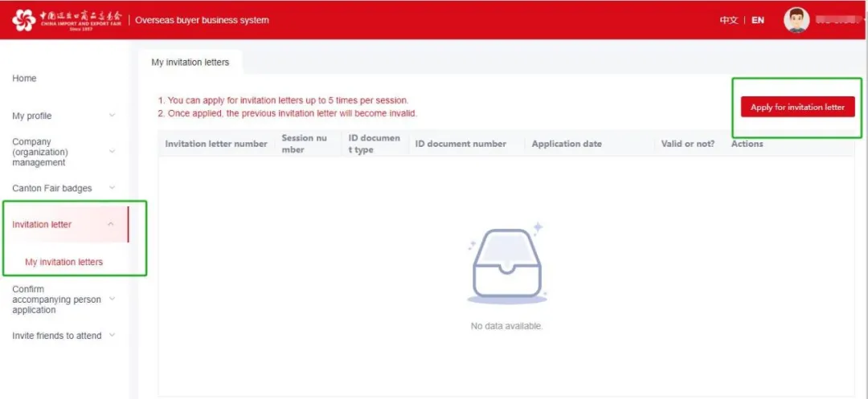
Task: Expand Confirm accompanying person application chevron
Action: (x=112, y=299)
